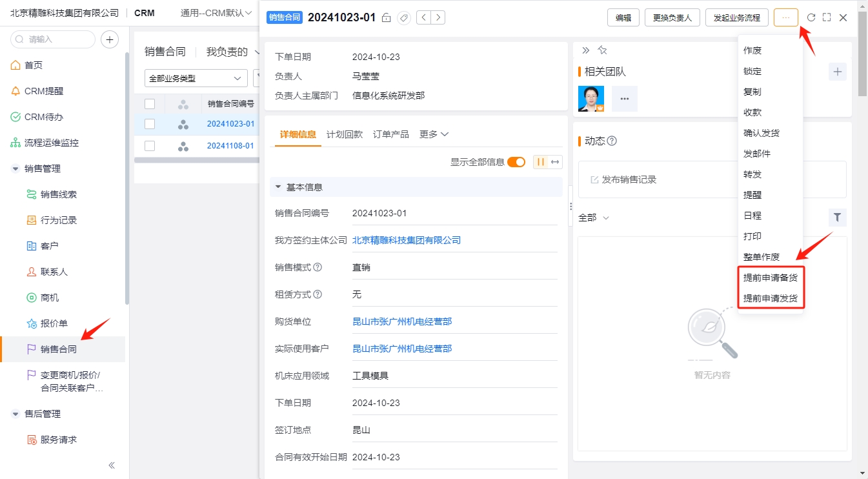Click the pin icon above 相关团队
This screenshot has width=868, height=479.
[x=602, y=50]
